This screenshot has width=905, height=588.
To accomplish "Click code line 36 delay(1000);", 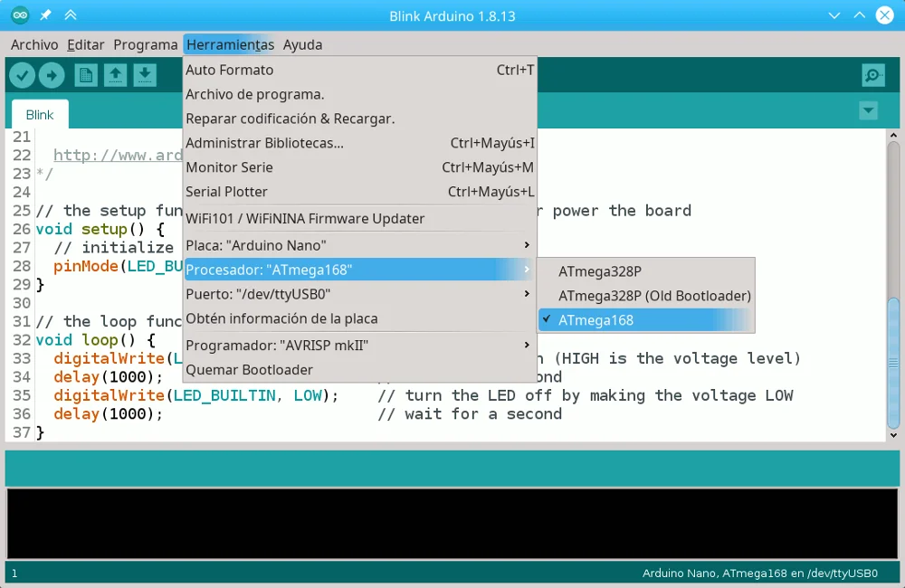I will click(x=108, y=413).
